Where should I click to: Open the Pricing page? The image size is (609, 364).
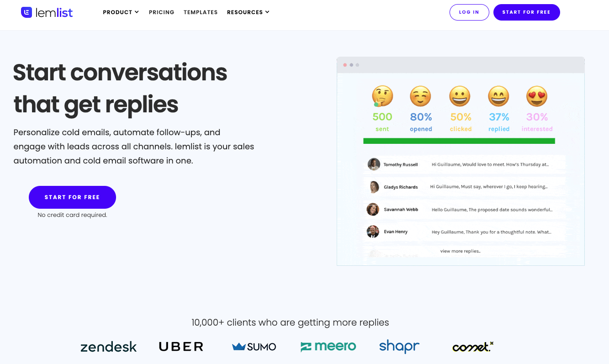161,12
